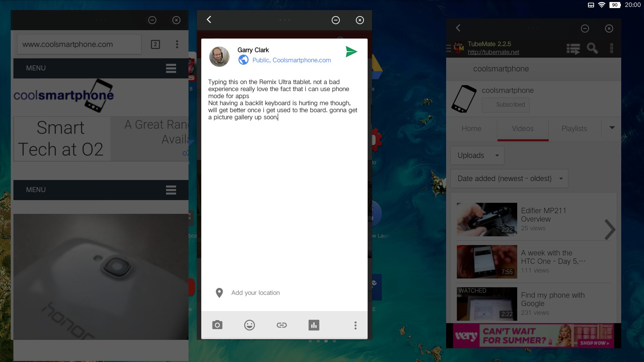Close the TubeMate window
Screen dimensions: 644x362
click(x=609, y=28)
